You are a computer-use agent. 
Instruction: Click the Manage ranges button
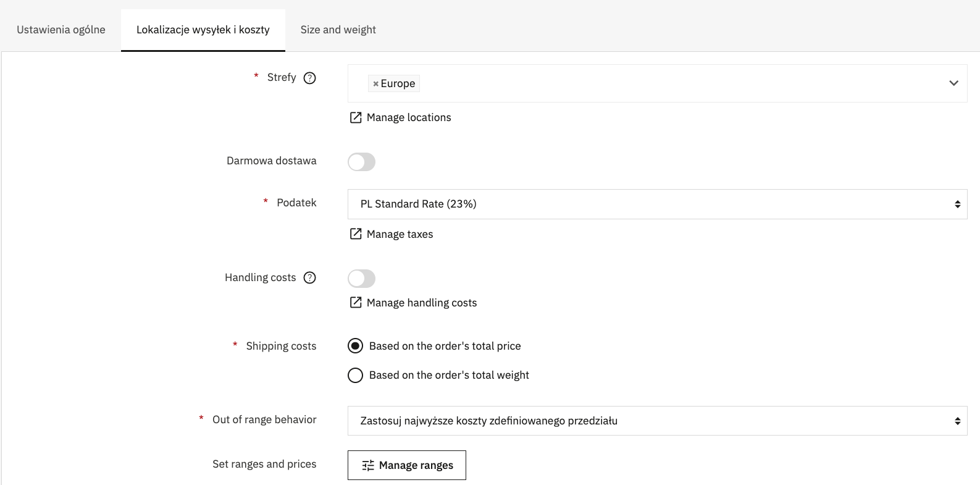pyautogui.click(x=407, y=465)
